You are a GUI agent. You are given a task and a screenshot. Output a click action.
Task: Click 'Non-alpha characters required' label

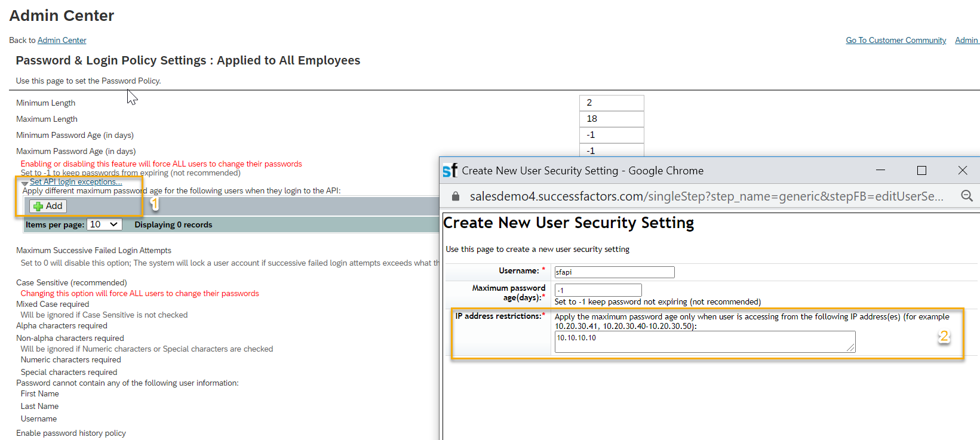(70, 338)
